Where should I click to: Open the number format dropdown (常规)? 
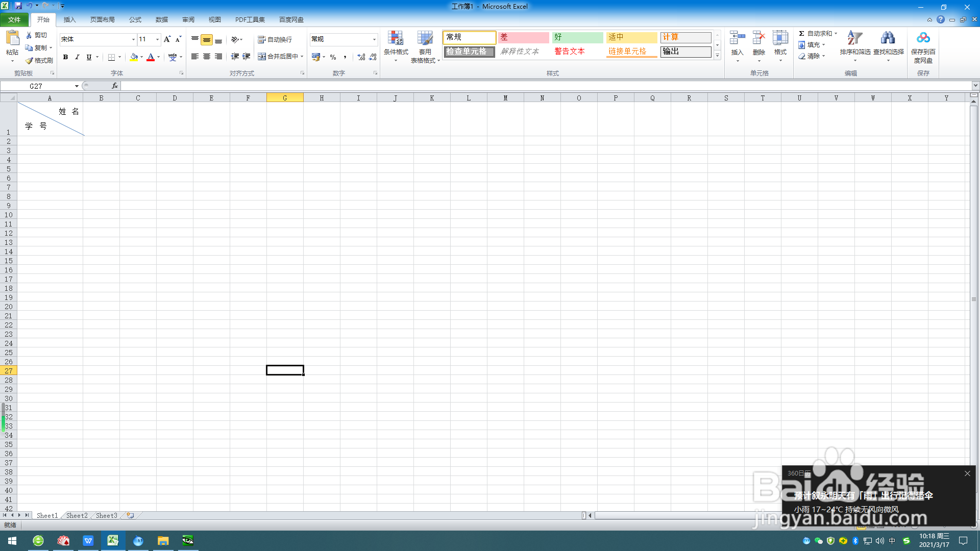(374, 39)
